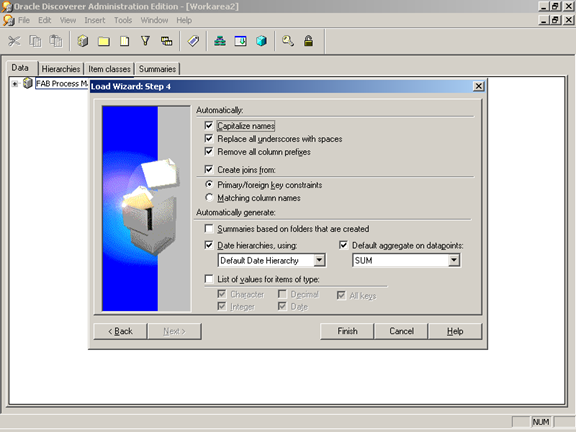The image size is (576, 432).
Task: Click the Cut scissors toolbar icon
Action: click(14, 41)
